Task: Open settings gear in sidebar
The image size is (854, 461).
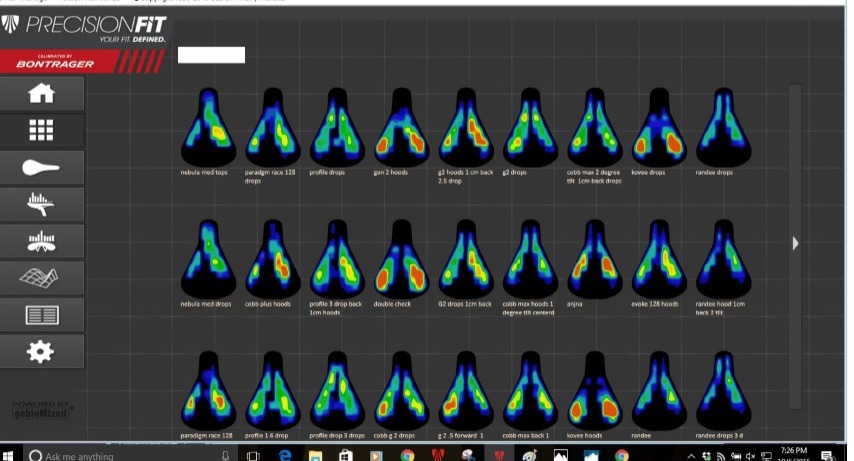Action: point(42,351)
